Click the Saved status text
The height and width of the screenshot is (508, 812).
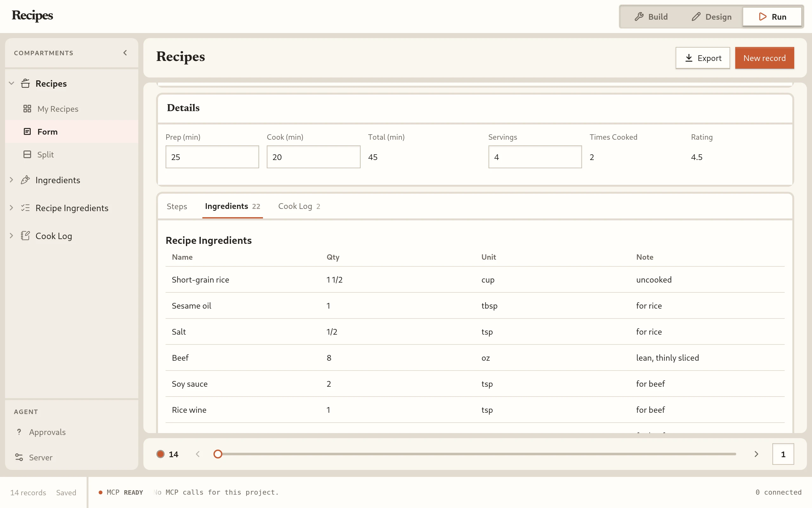pyautogui.click(x=66, y=492)
